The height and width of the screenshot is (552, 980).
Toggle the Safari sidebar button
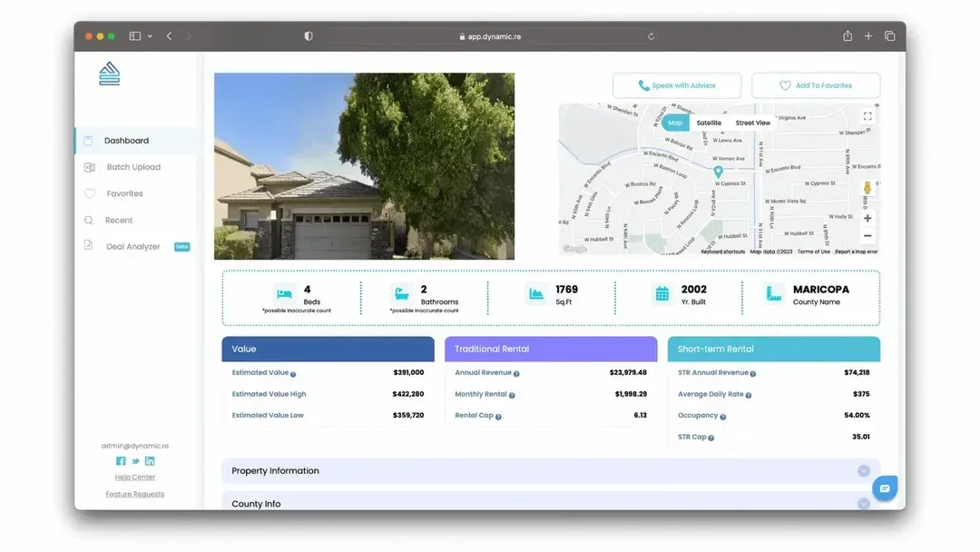[x=135, y=36]
